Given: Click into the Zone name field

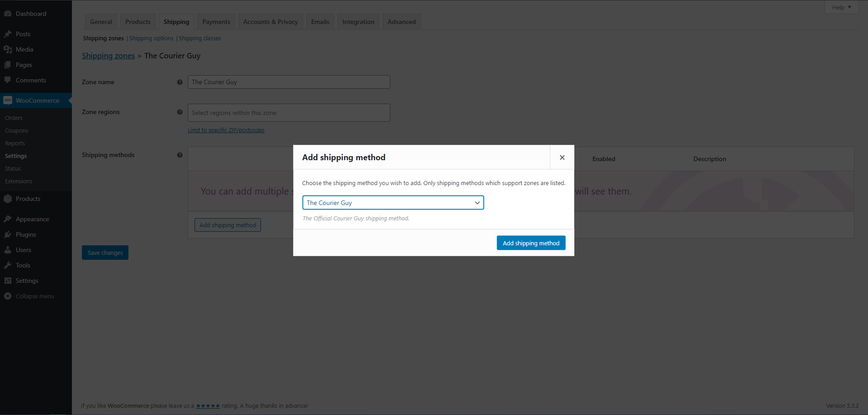Looking at the screenshot, I should click(x=289, y=82).
